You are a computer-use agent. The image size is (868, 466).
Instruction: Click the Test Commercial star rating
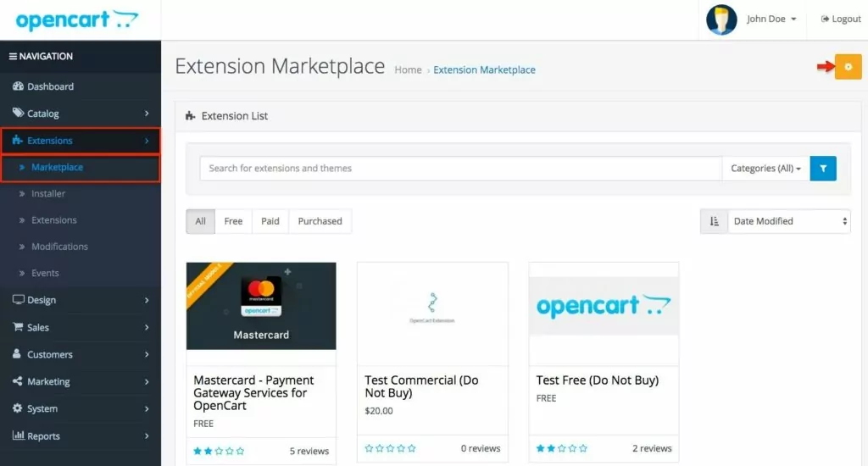(390, 448)
